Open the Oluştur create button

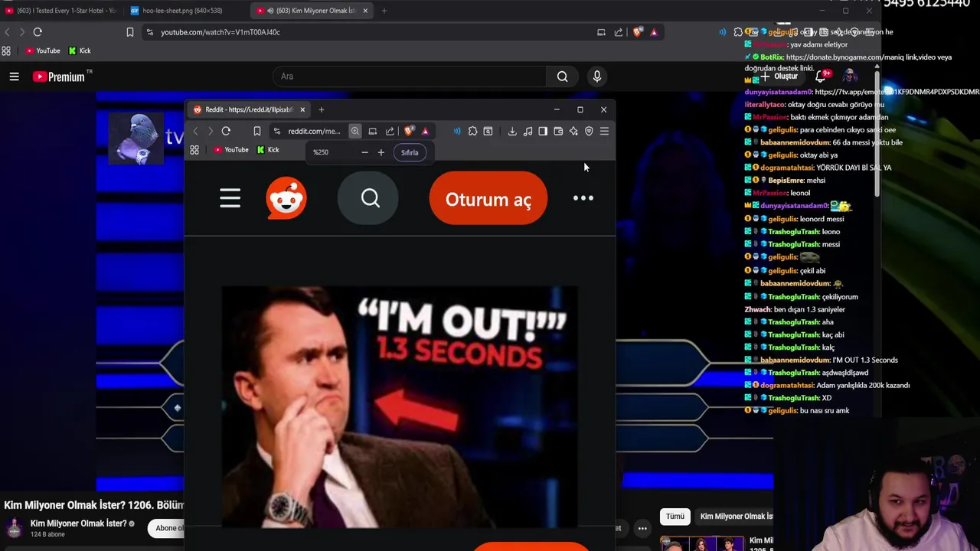click(779, 76)
